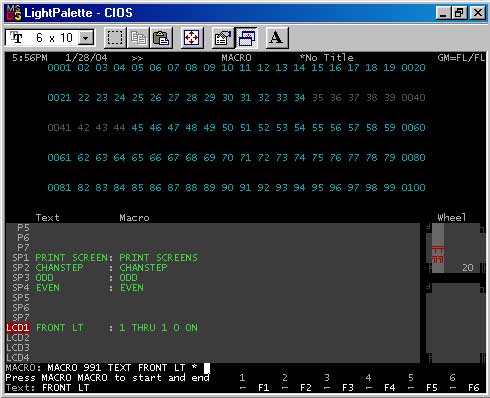The height and width of the screenshot is (398, 490).
Task: Click the F6 softkey label
Action: (474, 388)
